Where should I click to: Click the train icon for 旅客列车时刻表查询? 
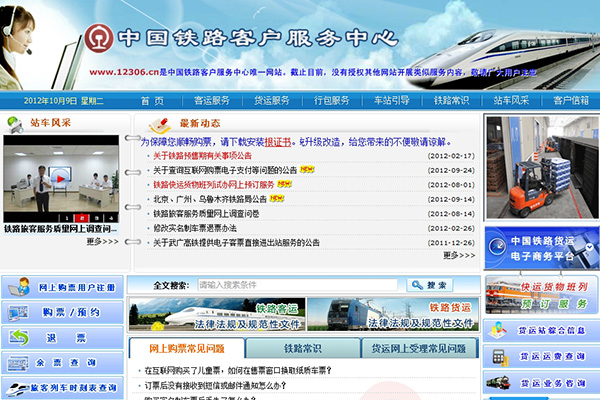[15, 386]
